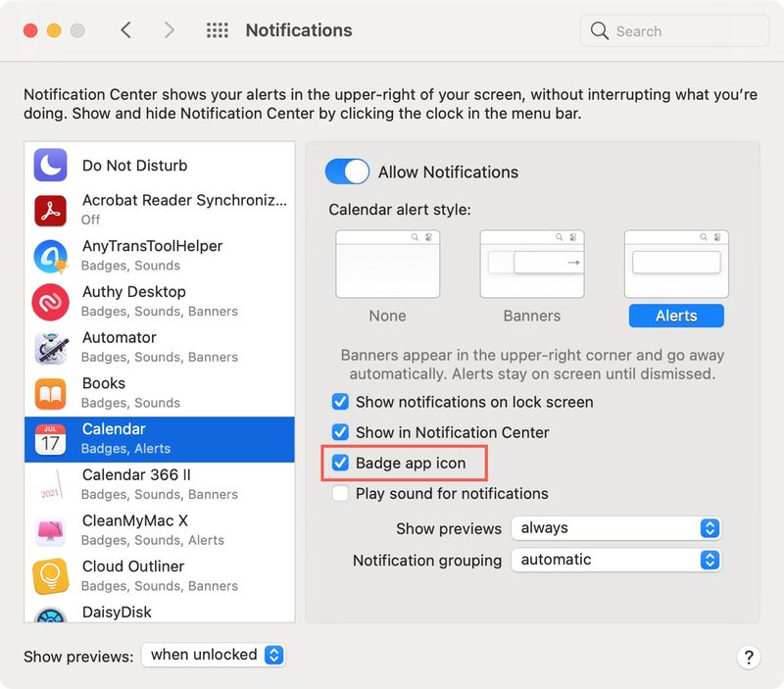This screenshot has width=784, height=689.
Task: Show all preferences grid icon
Action: pyautogui.click(x=218, y=30)
